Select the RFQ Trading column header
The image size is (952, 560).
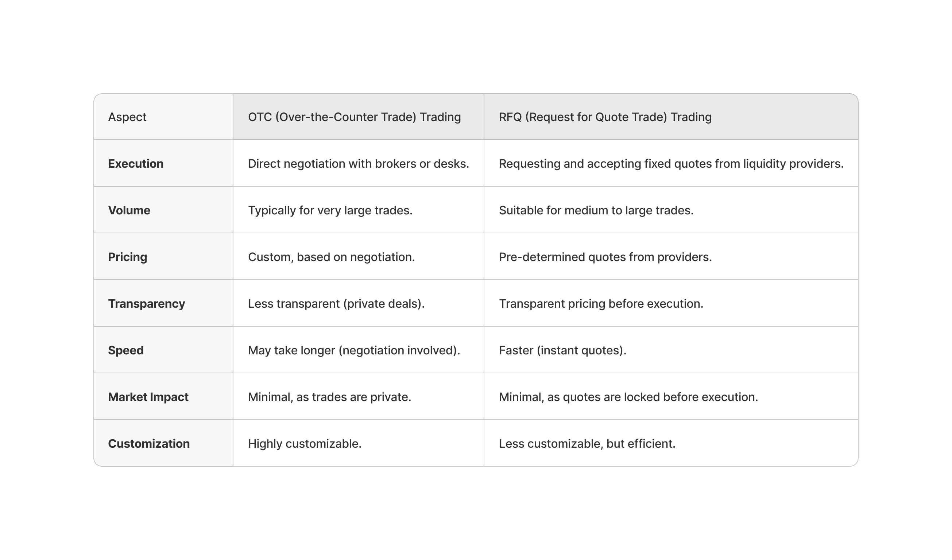pyautogui.click(x=605, y=117)
